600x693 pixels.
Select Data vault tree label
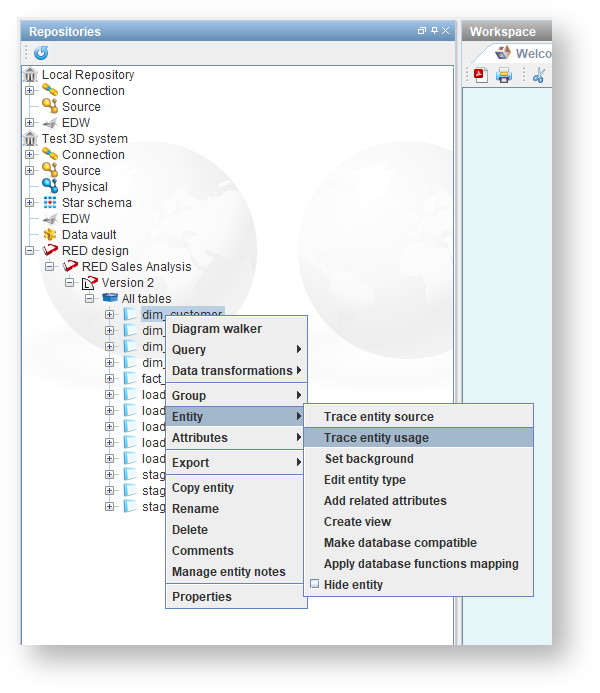point(89,235)
